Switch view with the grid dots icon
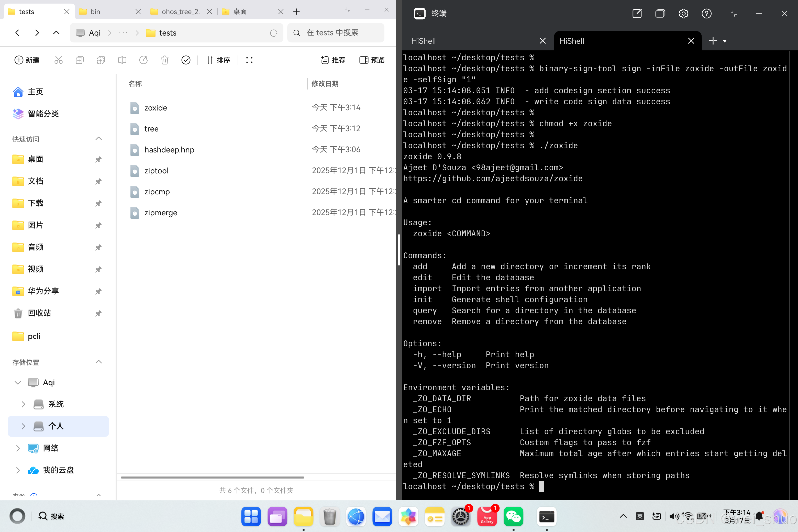The height and width of the screenshot is (532, 798). pos(249,60)
